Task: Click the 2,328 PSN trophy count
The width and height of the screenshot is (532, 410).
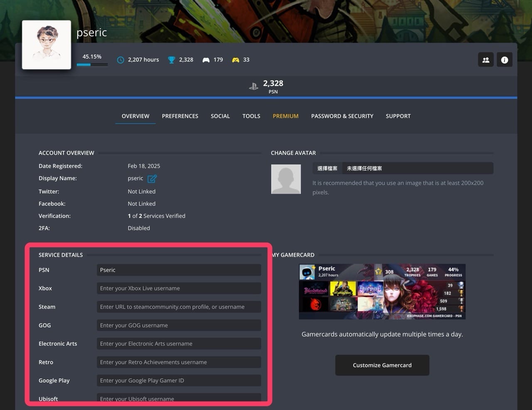Action: click(x=273, y=83)
